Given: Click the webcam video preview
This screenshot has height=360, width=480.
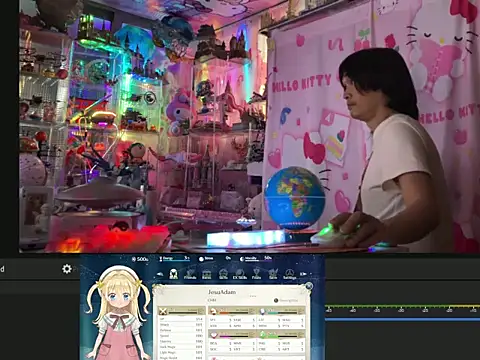Looking at the screenshot, I should [x=249, y=126].
